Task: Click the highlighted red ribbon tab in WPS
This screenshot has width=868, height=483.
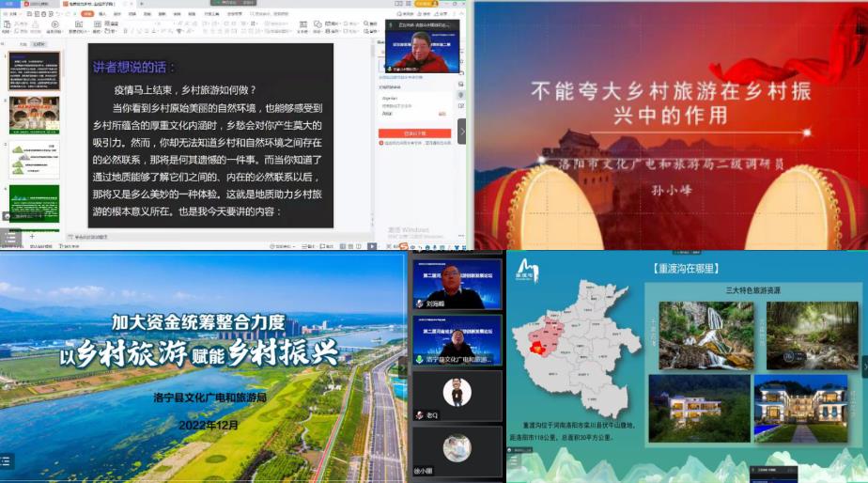Action: tap(86, 15)
